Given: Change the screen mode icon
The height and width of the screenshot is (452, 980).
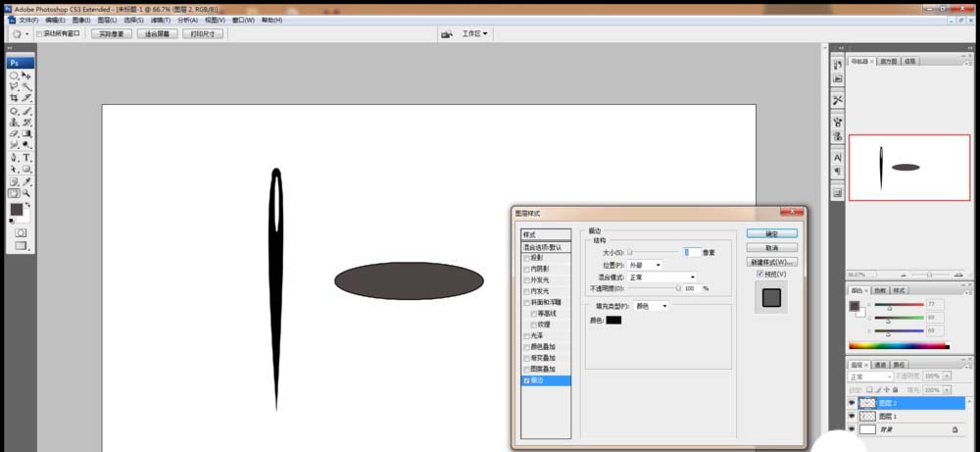Looking at the screenshot, I should (22, 246).
